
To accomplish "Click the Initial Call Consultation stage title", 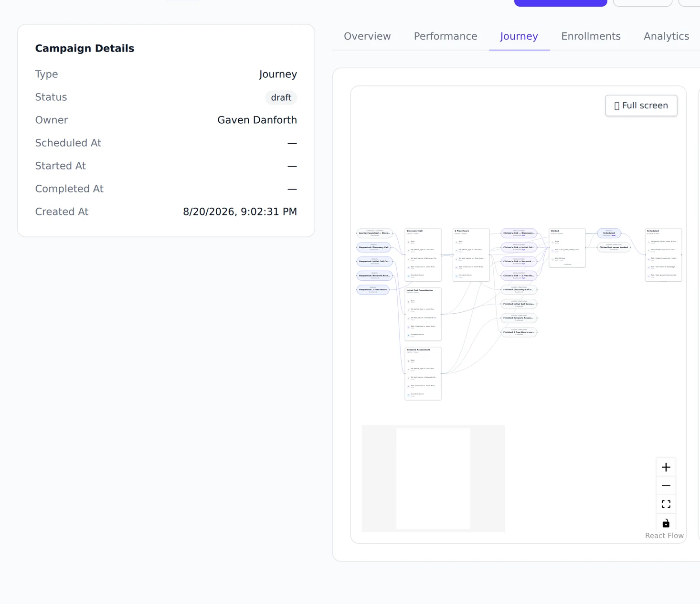I will pyautogui.click(x=420, y=290).
